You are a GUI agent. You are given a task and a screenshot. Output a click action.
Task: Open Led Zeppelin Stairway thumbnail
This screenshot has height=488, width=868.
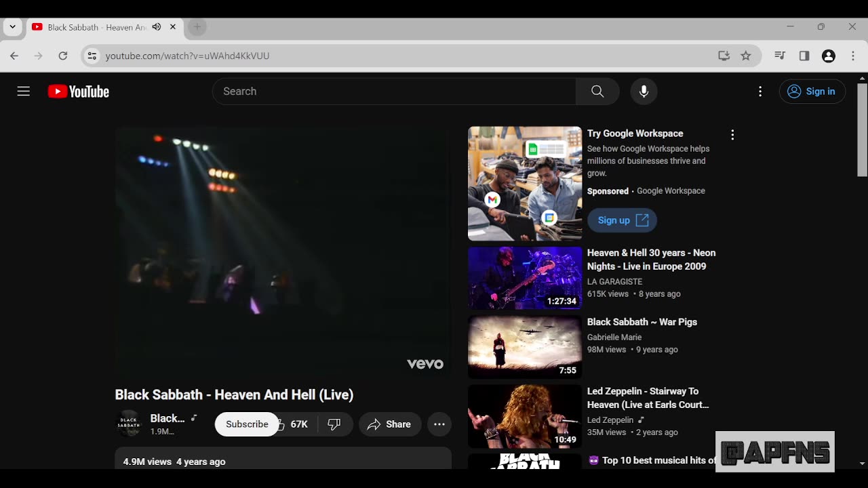(525, 417)
